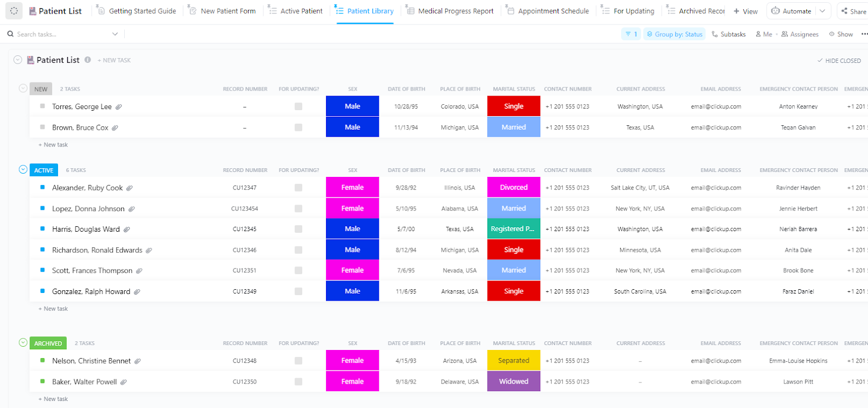Viewport: 868px width, 408px height.
Task: Open the task Lopez, Donna Johnson
Action: point(88,209)
